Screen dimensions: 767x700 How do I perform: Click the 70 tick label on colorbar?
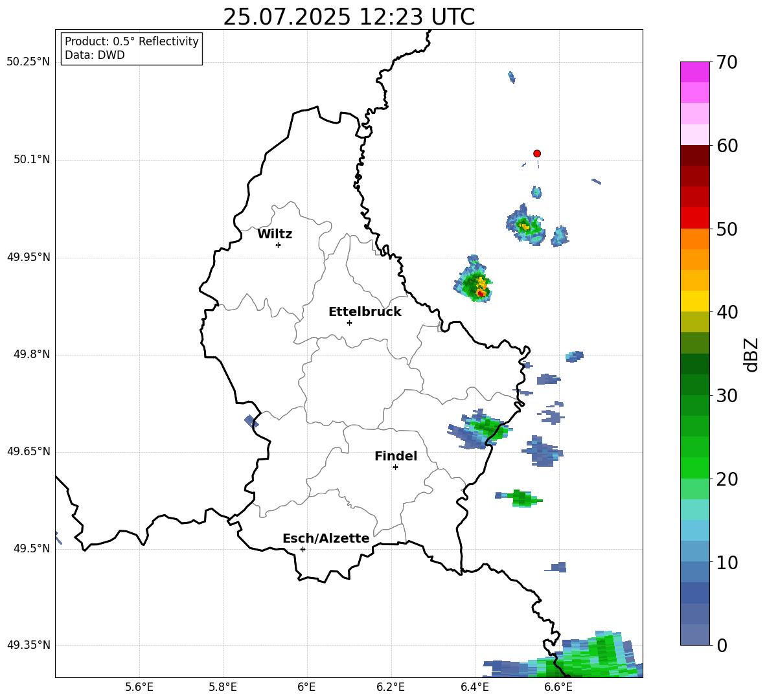point(726,62)
